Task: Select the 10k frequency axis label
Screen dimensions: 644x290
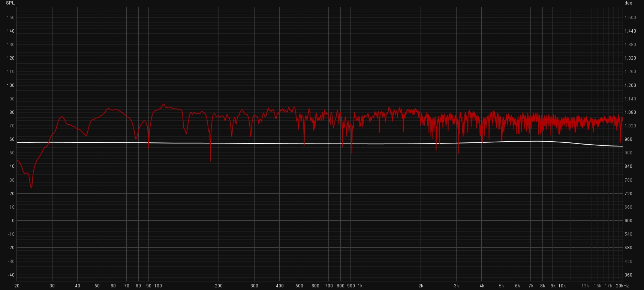Action: coord(562,286)
